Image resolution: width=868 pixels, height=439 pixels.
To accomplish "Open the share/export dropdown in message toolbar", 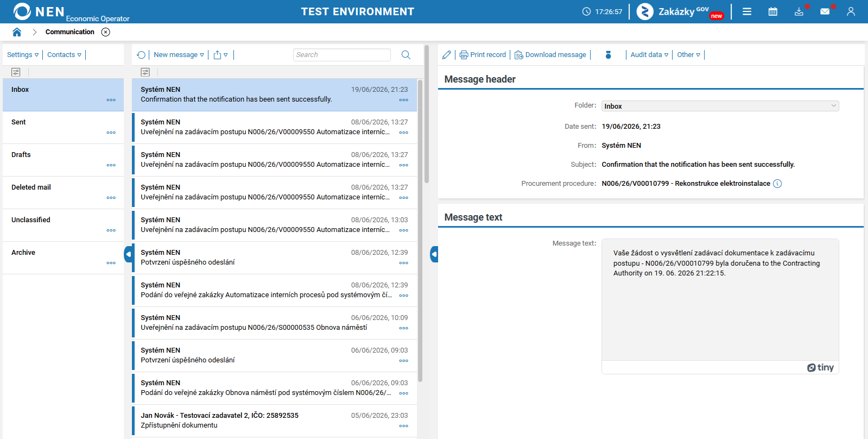I will (x=220, y=55).
